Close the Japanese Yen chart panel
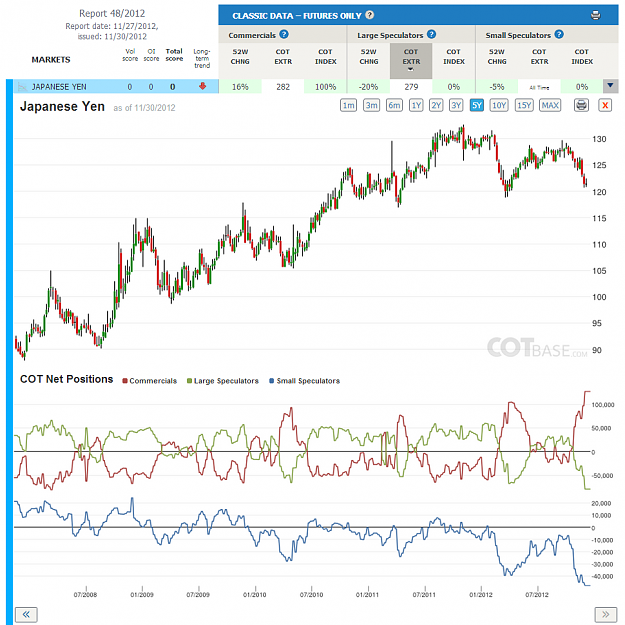 605,105
